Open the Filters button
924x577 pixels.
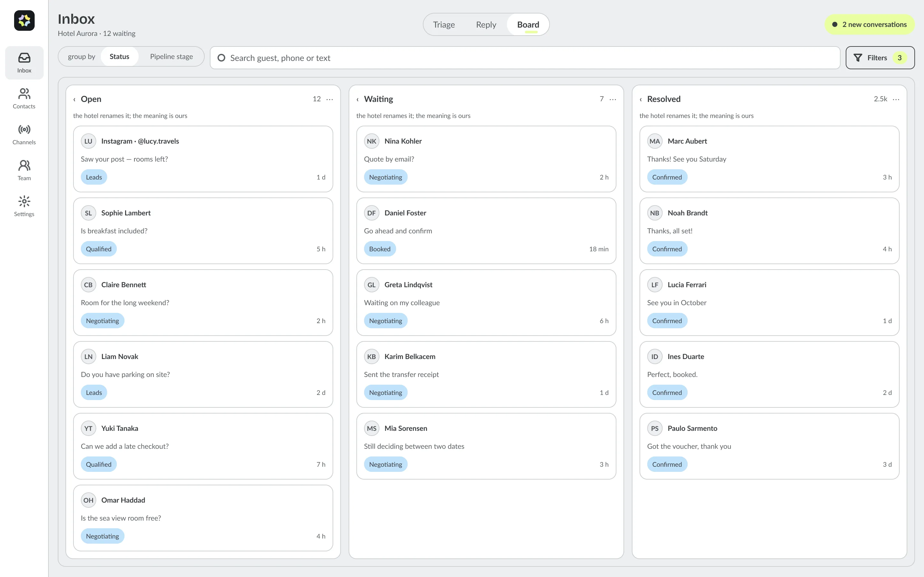pyautogui.click(x=880, y=58)
